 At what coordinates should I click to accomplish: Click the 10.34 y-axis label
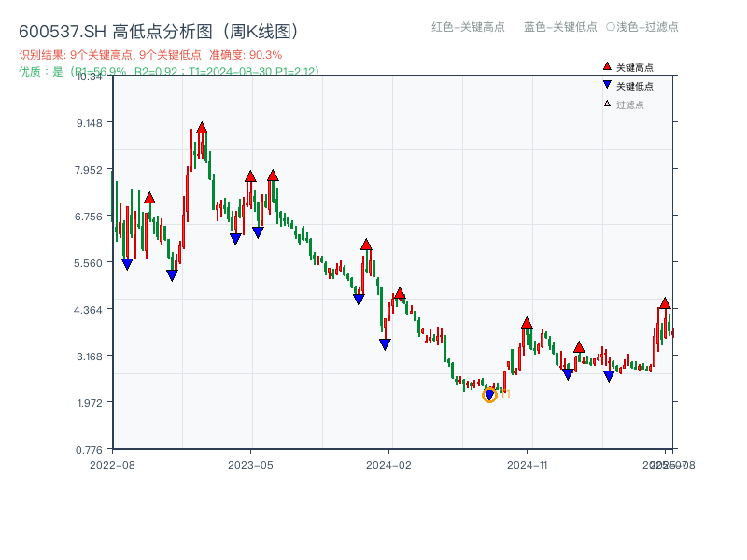[x=91, y=79]
